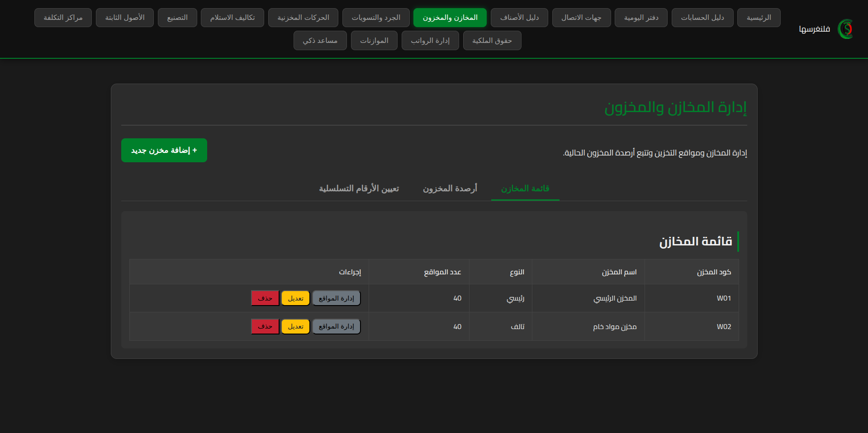Navigate to دفتر اليومية journal

[x=640, y=18]
